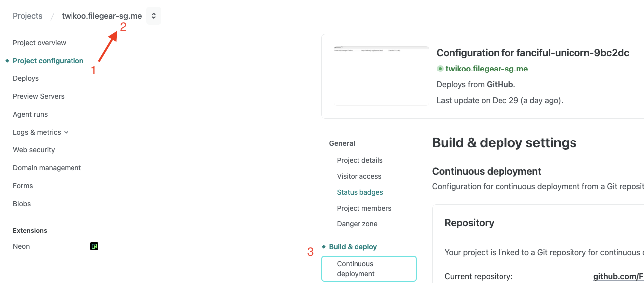The height and width of the screenshot is (283, 644).
Task: Open Preview Servers page
Action: click(x=39, y=96)
